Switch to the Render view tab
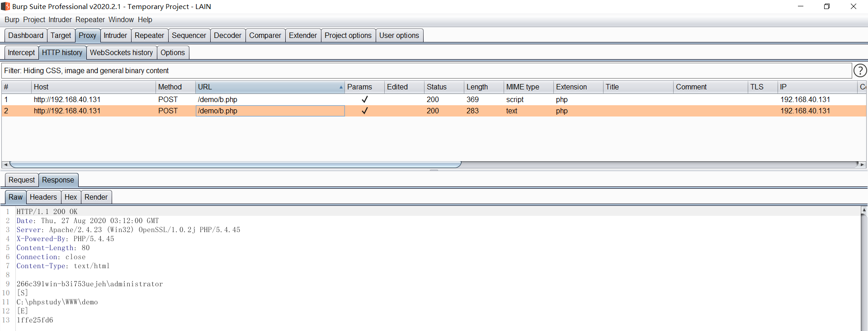This screenshot has height=331, width=868. click(x=96, y=197)
